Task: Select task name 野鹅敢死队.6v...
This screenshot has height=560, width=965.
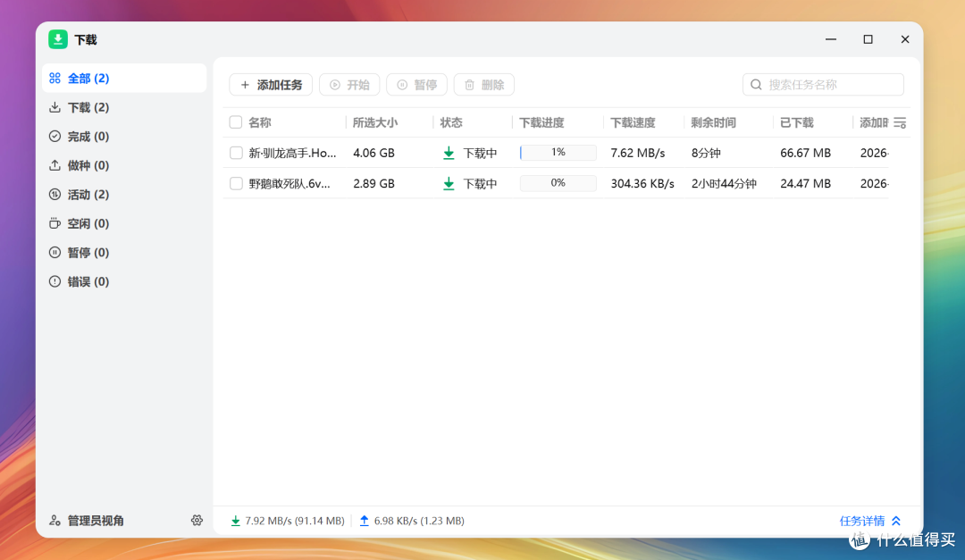Action: coord(289,183)
